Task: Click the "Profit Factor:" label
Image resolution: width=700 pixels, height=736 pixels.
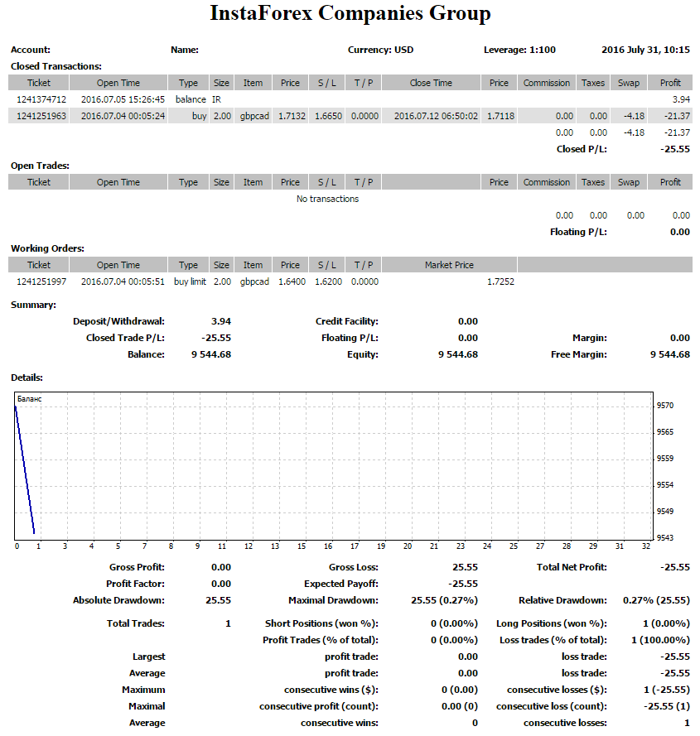Action: [x=135, y=584]
